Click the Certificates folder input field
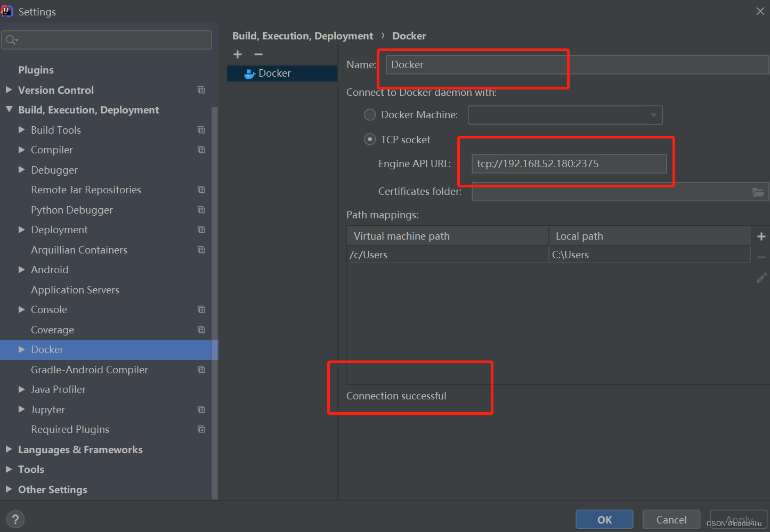The width and height of the screenshot is (770, 532). [x=620, y=192]
